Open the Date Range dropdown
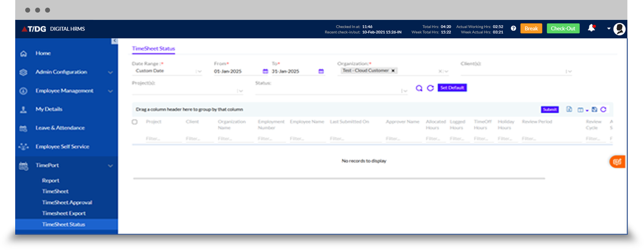The width and height of the screenshot is (644, 250). 199,71
